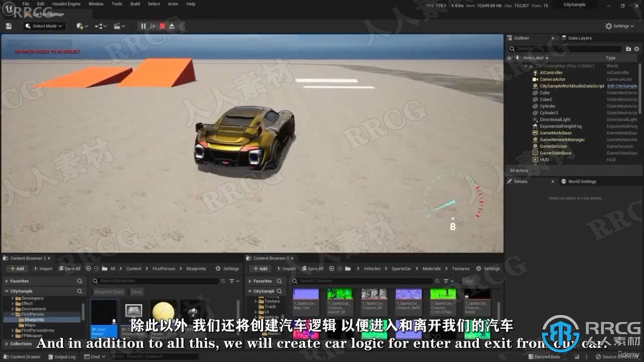This screenshot has width=644, height=362.
Task: Open the Help menu
Action: coord(191,4)
